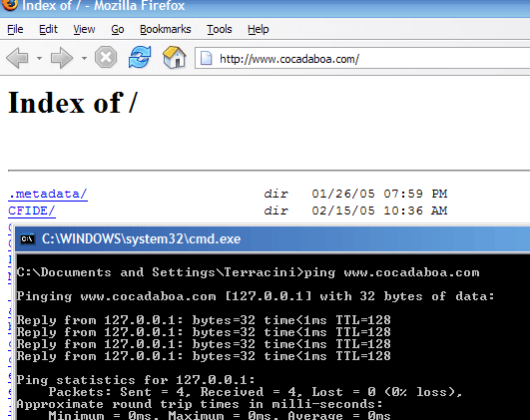Click the Firefox Forward arrow button

62,58
